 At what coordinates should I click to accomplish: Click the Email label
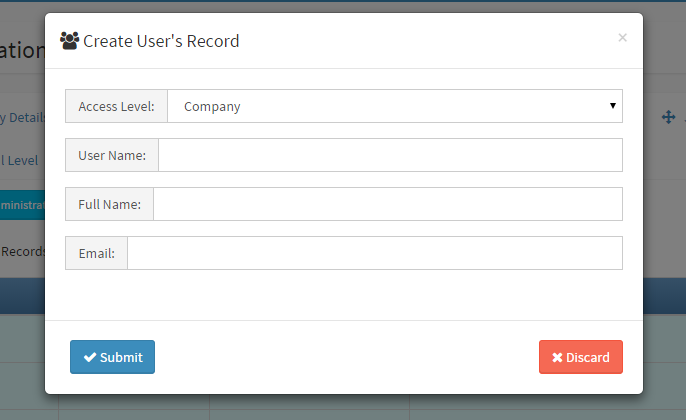(x=96, y=253)
